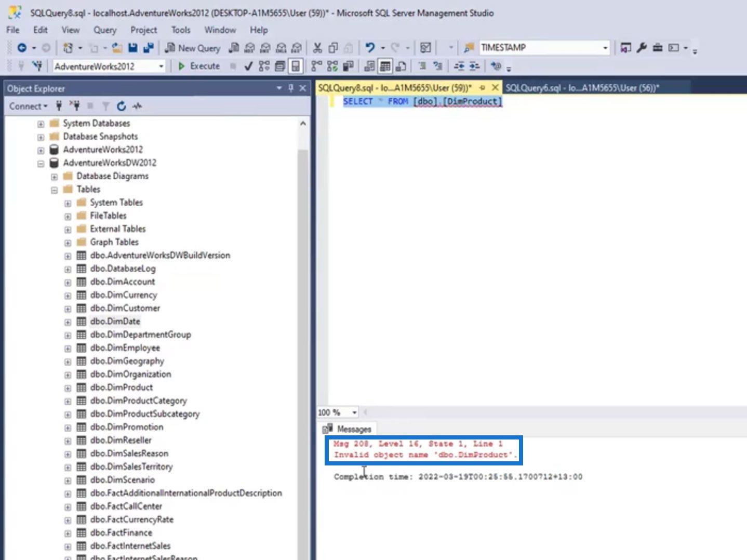Open the AdventureWorks2012 database dropdown
This screenshot has width=747, height=560.
click(161, 66)
